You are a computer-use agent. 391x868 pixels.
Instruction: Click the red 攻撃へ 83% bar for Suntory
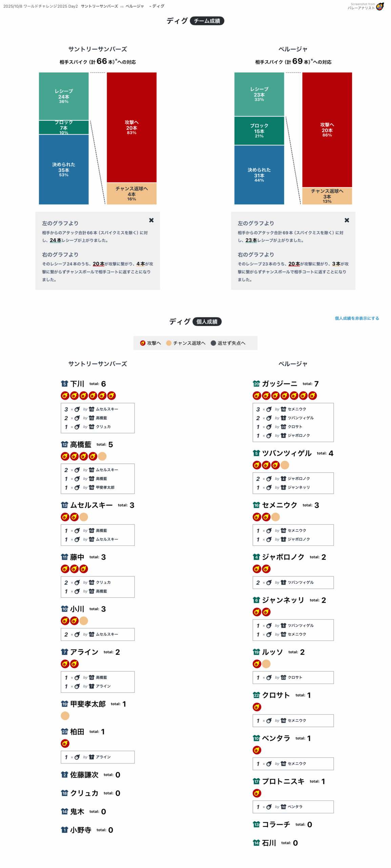click(131, 127)
